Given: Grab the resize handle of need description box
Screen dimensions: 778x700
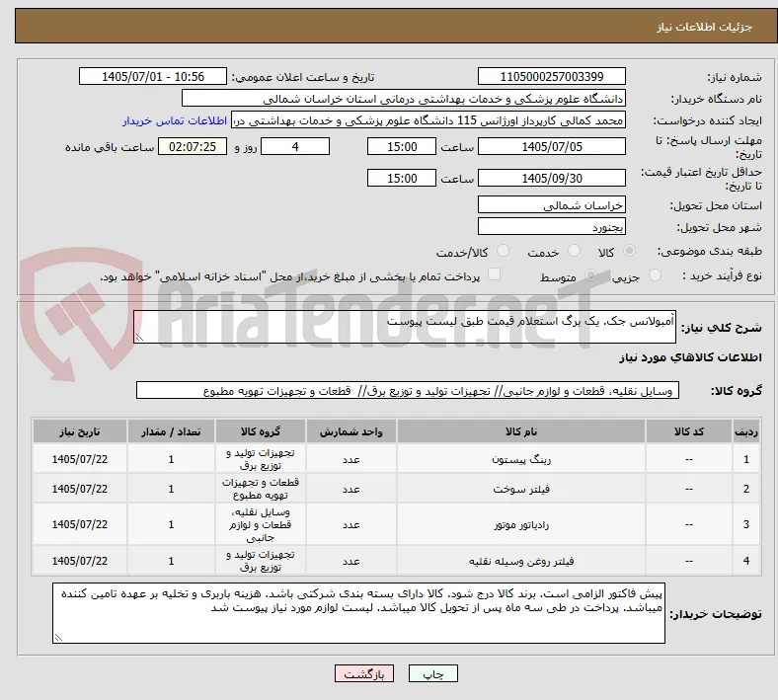Looking at the screenshot, I should (139, 338).
